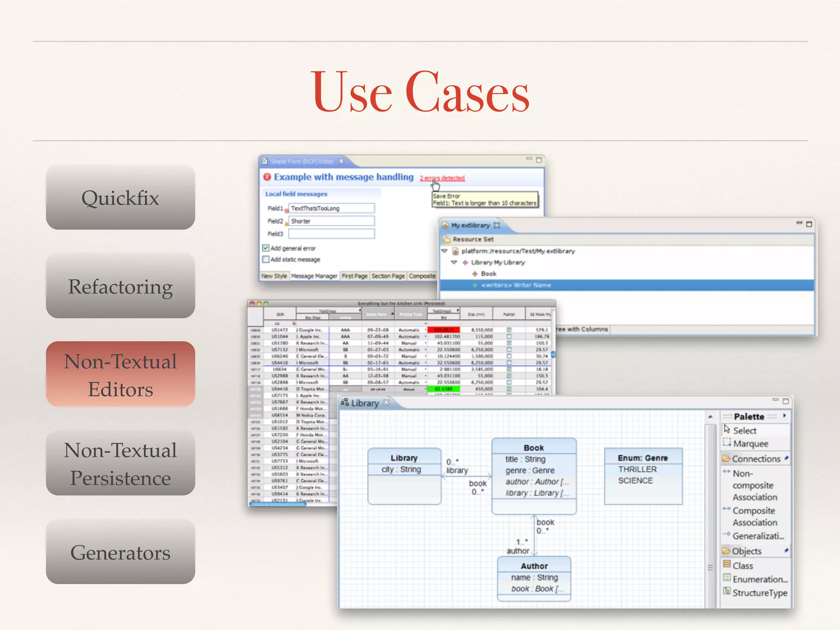
Task: Collapse the Library My Library node
Action: pyautogui.click(x=454, y=262)
